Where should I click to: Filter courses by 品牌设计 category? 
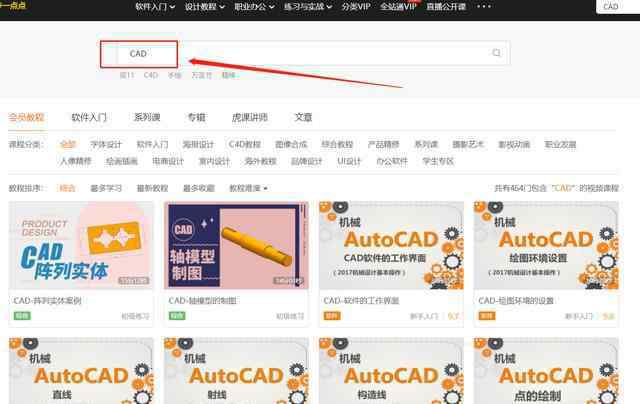point(307,161)
